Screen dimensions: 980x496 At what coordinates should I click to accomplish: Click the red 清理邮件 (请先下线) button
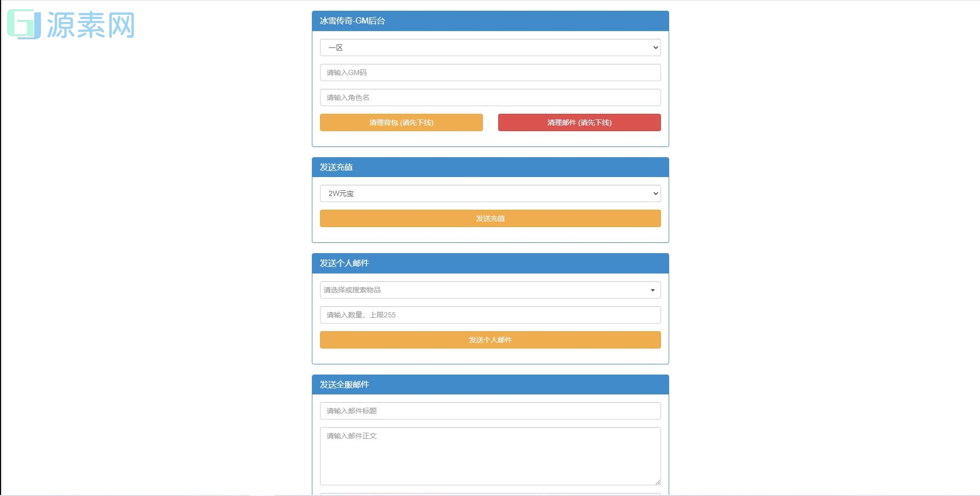pyautogui.click(x=579, y=122)
